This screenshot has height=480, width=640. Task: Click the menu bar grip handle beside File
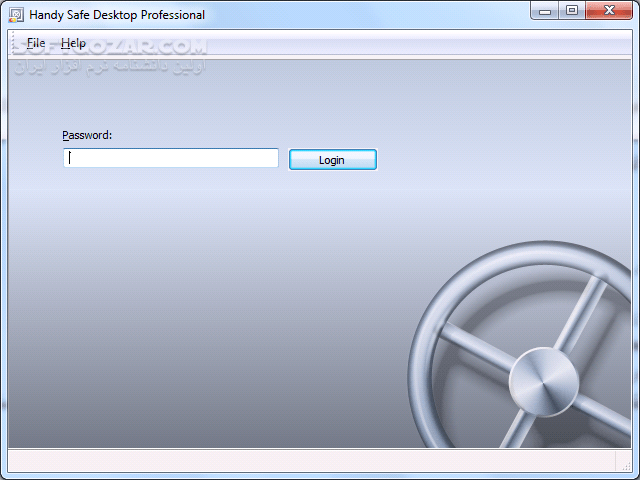point(16,43)
